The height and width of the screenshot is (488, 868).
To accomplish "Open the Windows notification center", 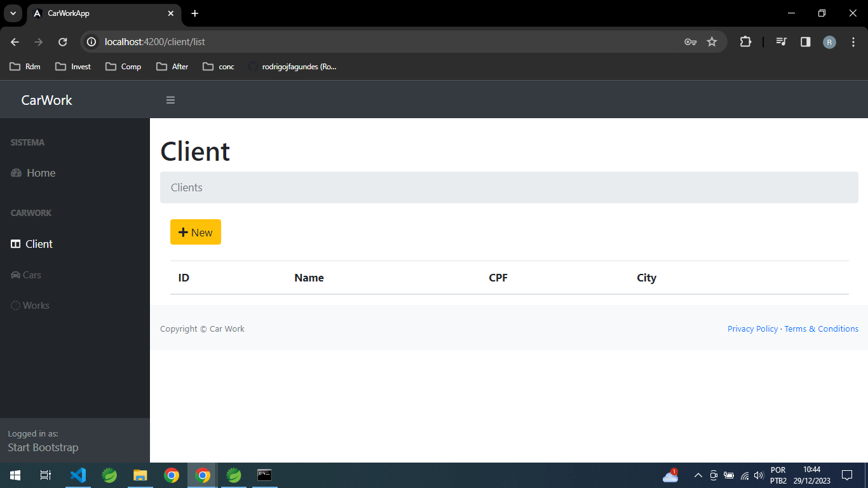I will pos(846,475).
